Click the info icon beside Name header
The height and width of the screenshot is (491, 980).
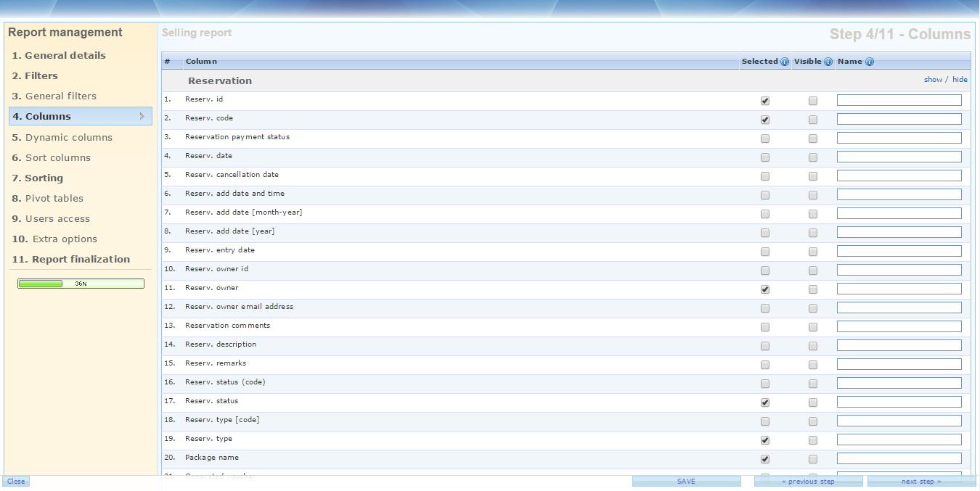point(870,62)
